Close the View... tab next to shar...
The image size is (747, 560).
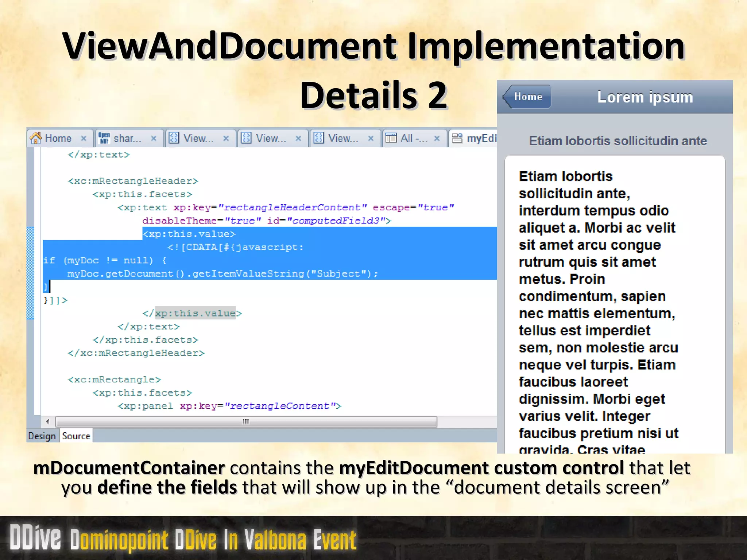(226, 139)
